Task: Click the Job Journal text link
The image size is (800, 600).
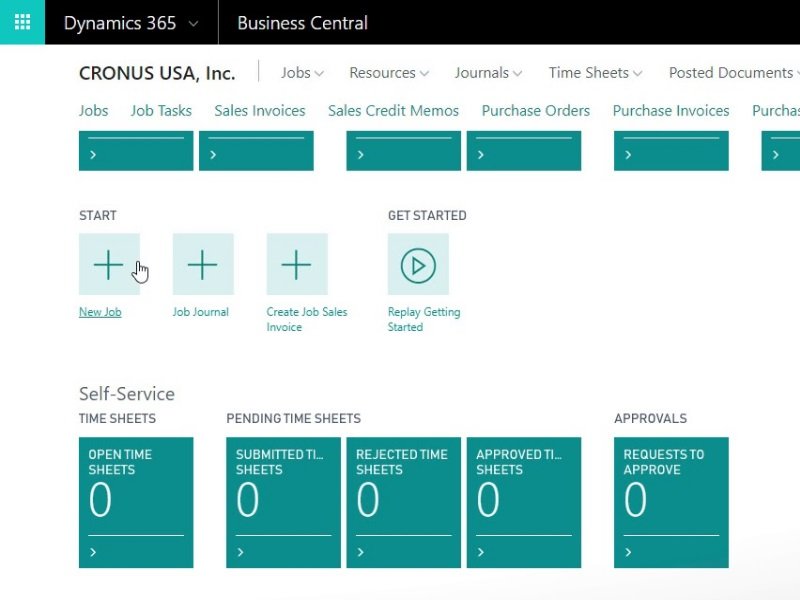Action: [201, 312]
